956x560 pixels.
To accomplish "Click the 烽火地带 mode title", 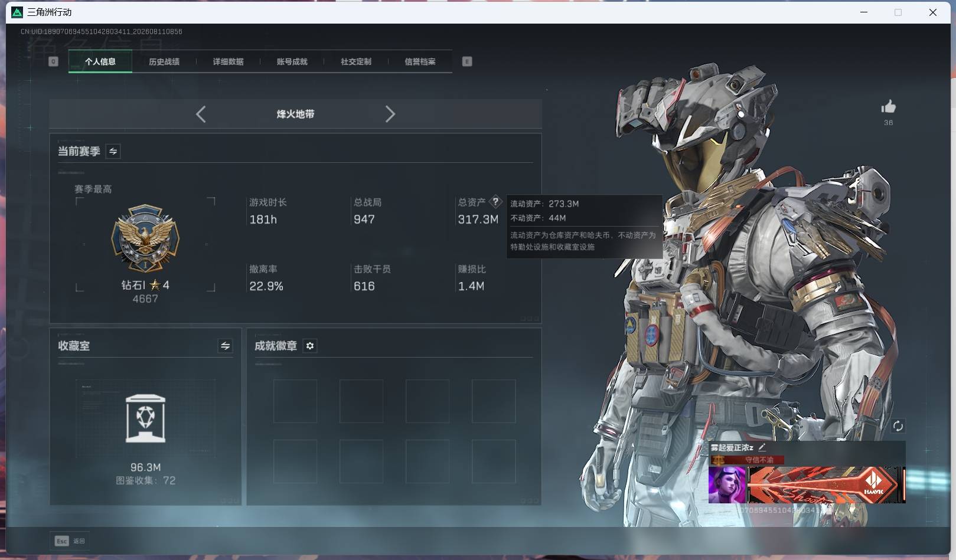I will point(295,114).
